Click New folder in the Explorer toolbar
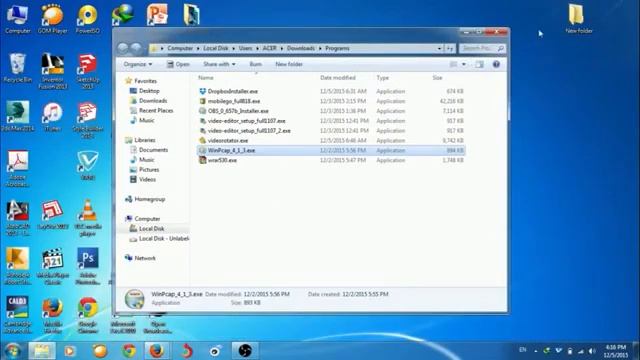 tap(289, 64)
